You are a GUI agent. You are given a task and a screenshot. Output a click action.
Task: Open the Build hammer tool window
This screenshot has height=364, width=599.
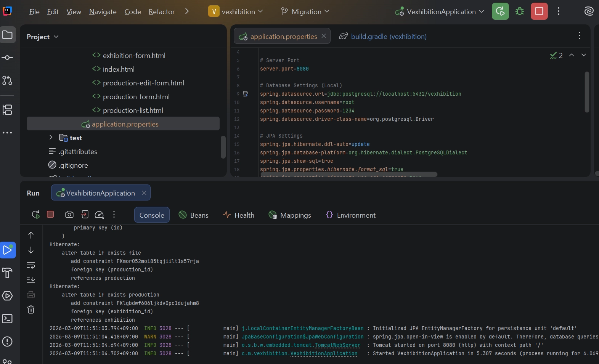[7, 273]
